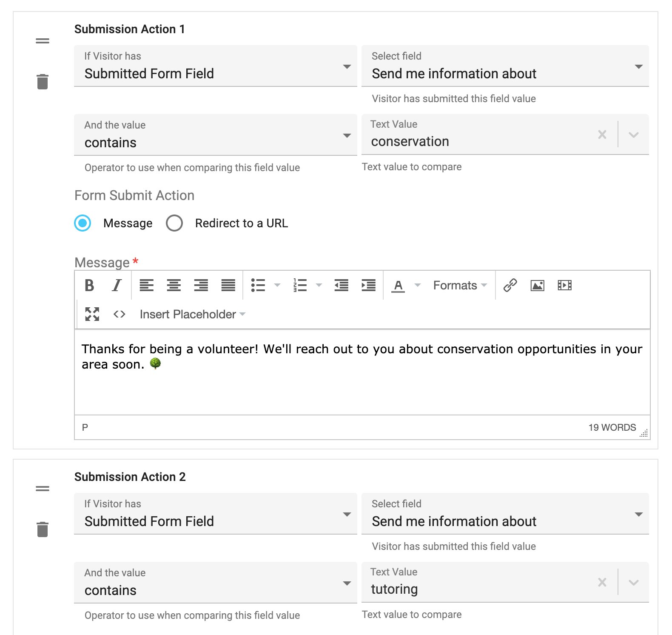Open the text color picker
Image resolution: width=672 pixels, height=635 pixels.
(418, 285)
